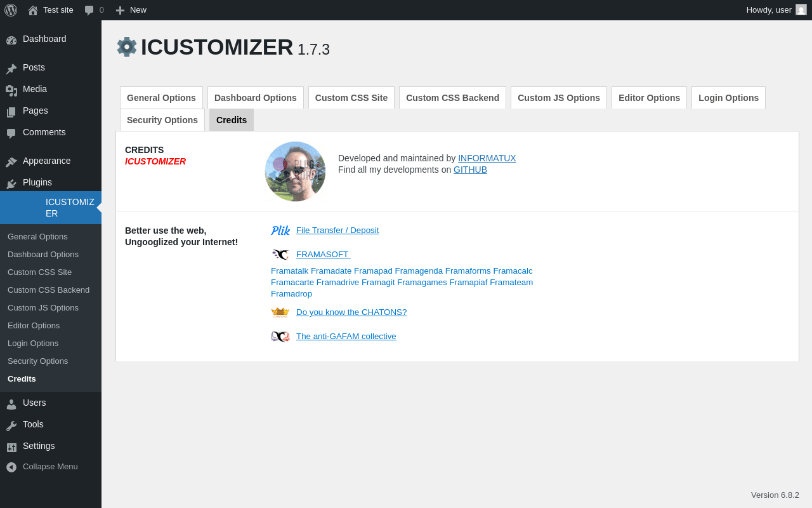Click the Comments icon in sidebar
This screenshot has width=812, height=508.
[11, 133]
